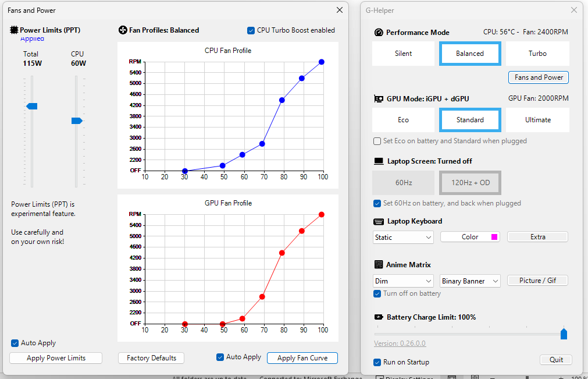The width and height of the screenshot is (588, 379).
Task: Click the Power Limits chip icon
Action: click(x=14, y=30)
